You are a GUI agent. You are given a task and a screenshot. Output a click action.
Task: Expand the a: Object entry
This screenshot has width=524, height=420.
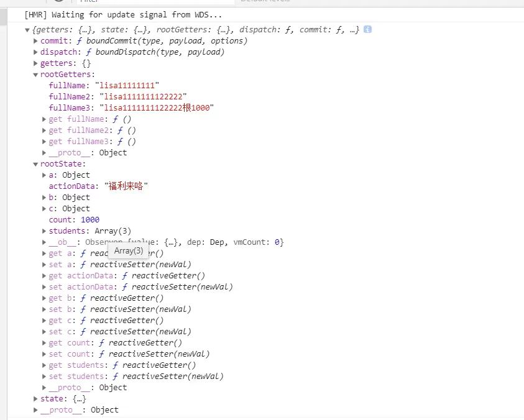[x=44, y=175]
